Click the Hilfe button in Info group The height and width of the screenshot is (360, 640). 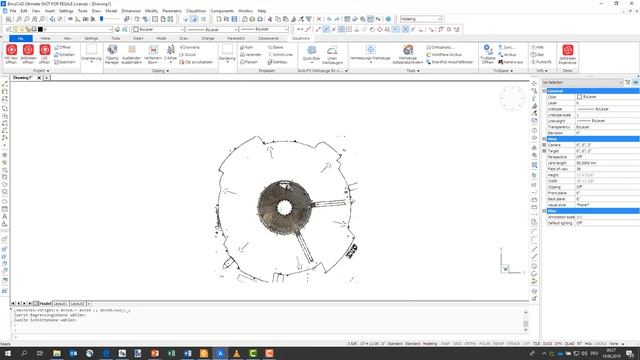click(x=538, y=47)
